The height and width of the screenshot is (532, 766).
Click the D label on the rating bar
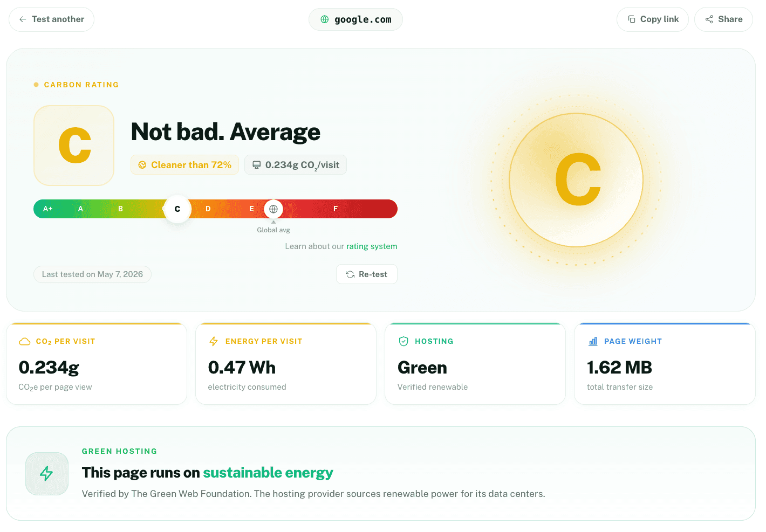point(208,209)
